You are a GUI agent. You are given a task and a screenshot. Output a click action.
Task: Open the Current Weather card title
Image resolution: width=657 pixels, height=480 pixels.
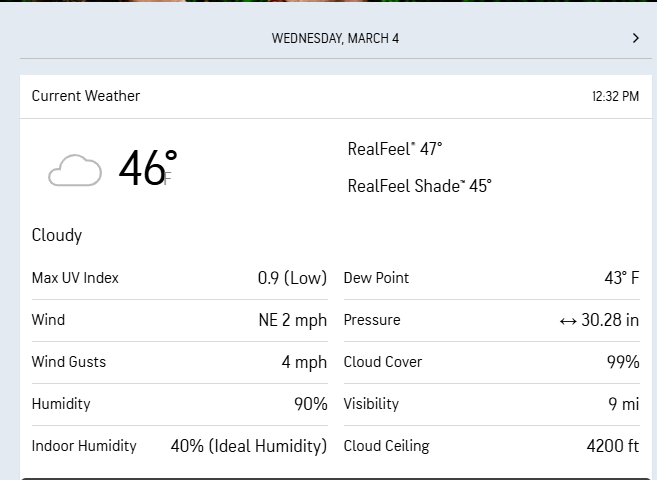click(86, 96)
